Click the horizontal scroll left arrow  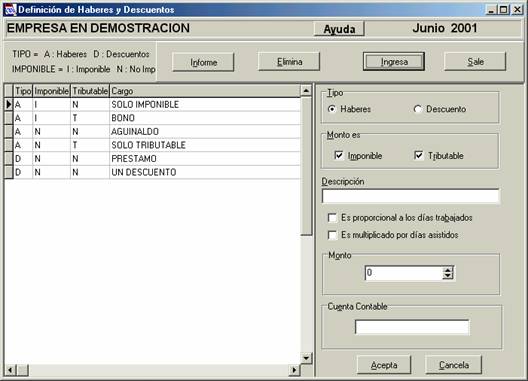[x=10, y=370]
